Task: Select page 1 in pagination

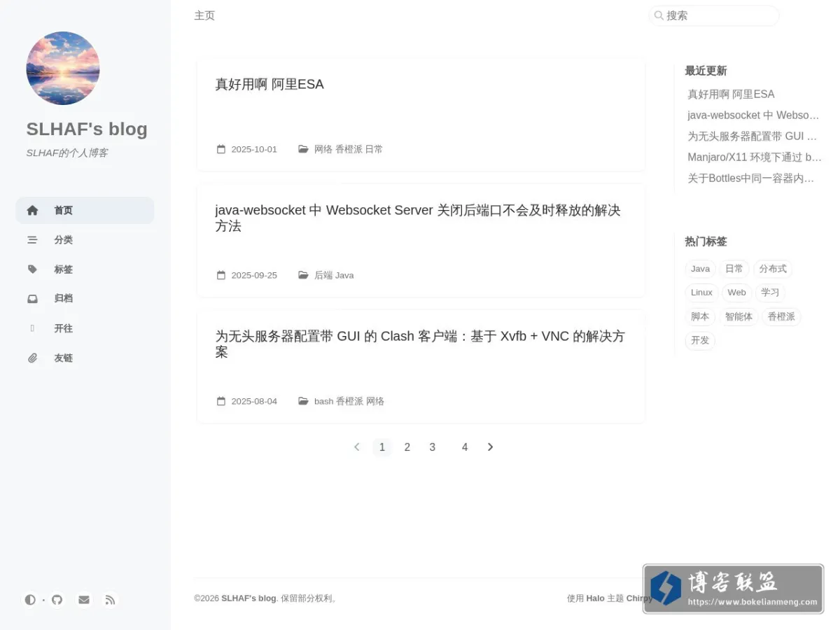Action: pyautogui.click(x=381, y=447)
